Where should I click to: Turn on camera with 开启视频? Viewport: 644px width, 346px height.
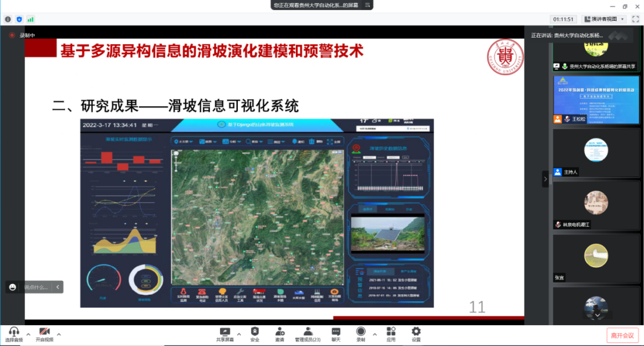44,332
